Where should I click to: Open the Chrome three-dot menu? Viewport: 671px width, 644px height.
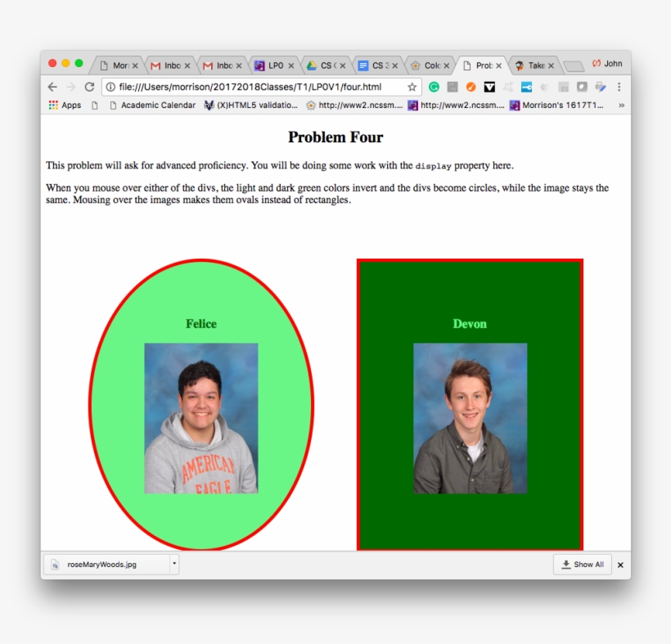pos(619,87)
